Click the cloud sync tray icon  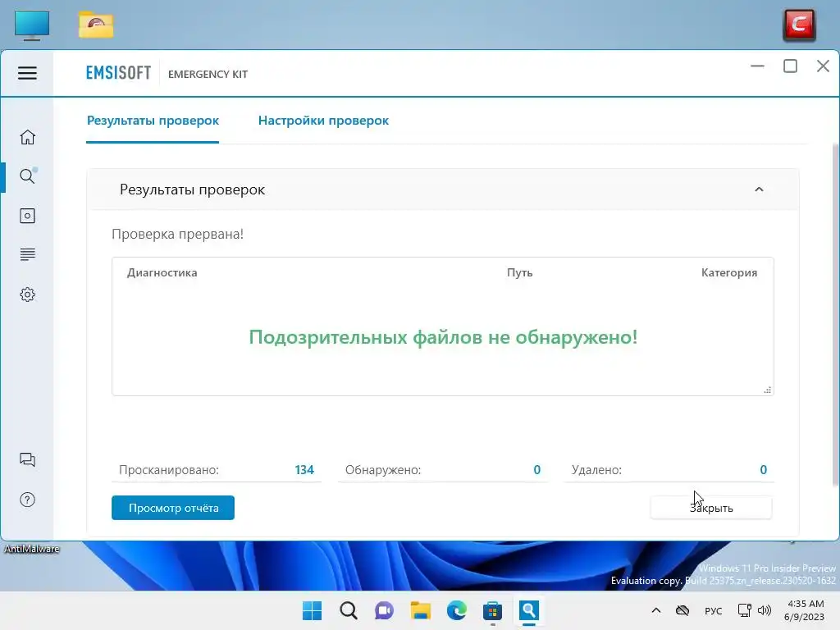pos(682,610)
